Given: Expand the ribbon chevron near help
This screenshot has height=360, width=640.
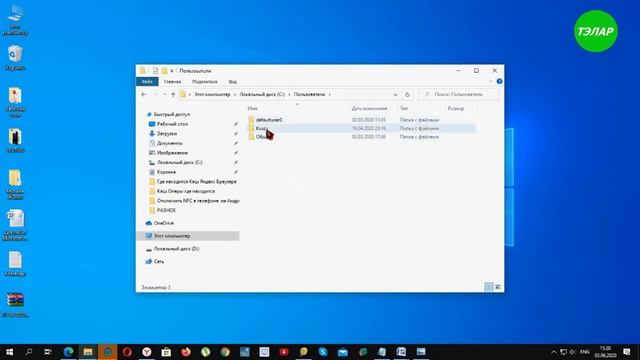Looking at the screenshot, I should coord(491,81).
